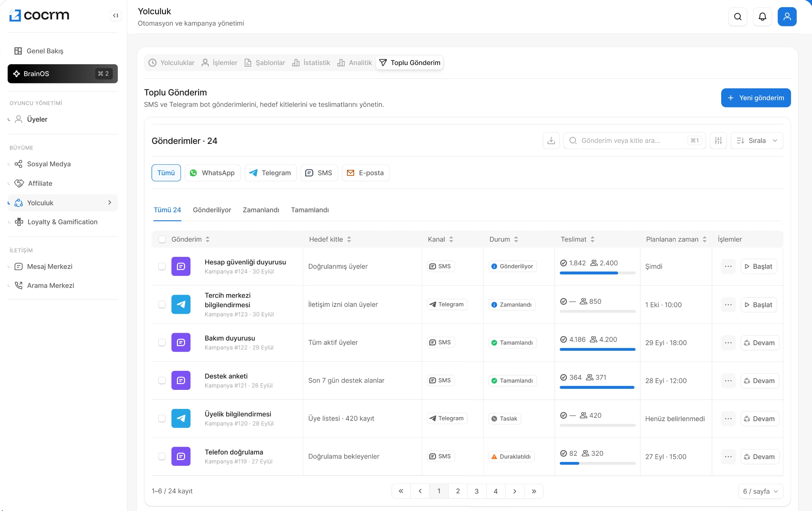Screen dimensions: 812x511
Task: Check the Hesap güvenliği duyurusu row
Action: click(162, 266)
